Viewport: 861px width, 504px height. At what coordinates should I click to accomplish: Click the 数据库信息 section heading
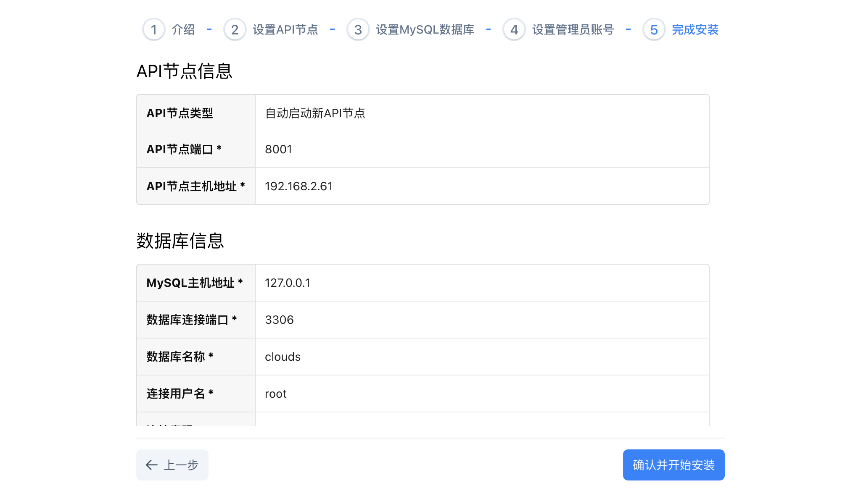[181, 241]
